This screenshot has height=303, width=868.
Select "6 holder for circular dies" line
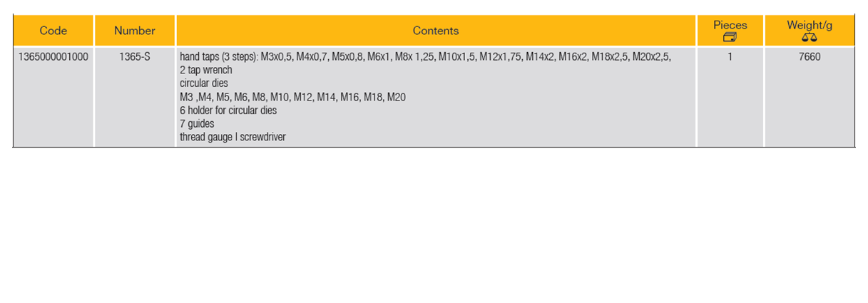(x=228, y=110)
